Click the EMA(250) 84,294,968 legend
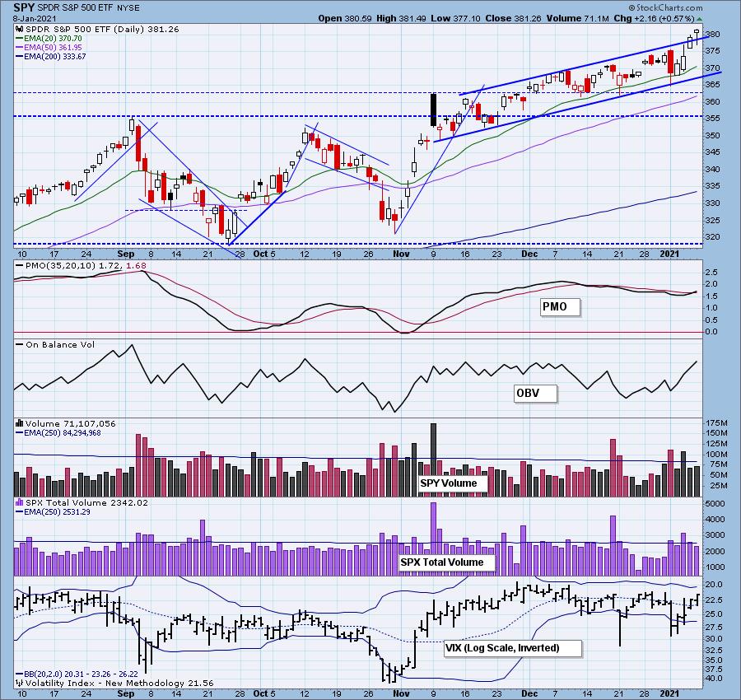 [x=58, y=432]
